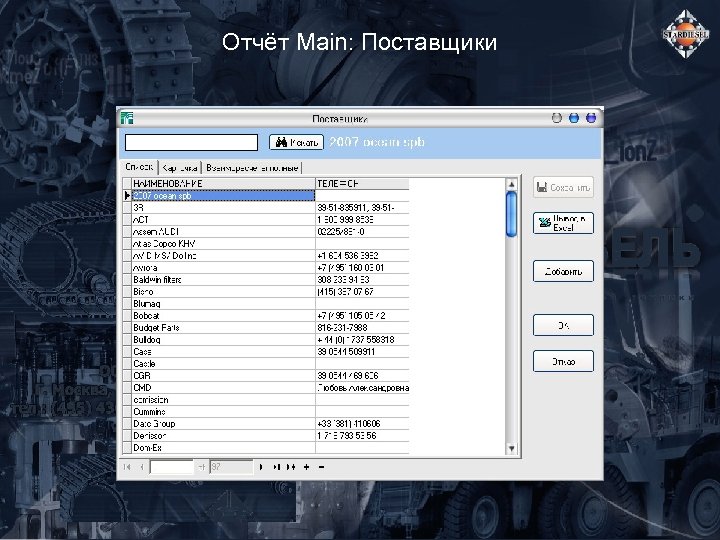Click the row selector beside 'Bobcat'
This screenshot has width=720, height=540.
click(x=127, y=315)
